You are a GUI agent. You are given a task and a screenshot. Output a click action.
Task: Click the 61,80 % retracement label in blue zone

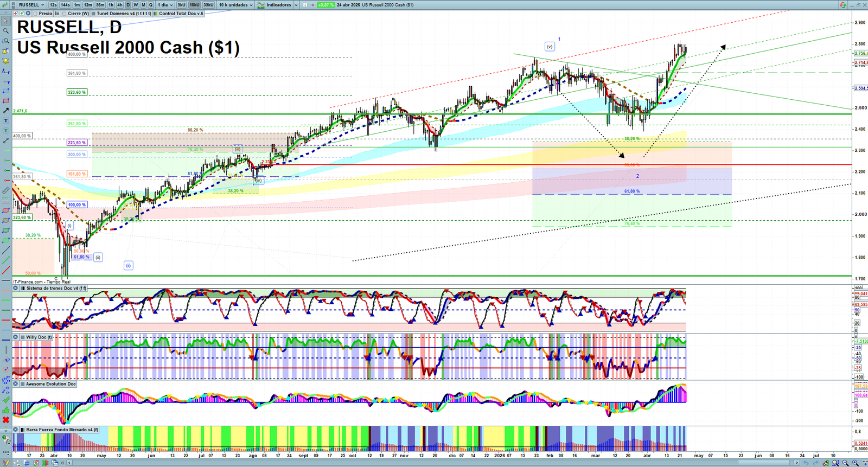[x=632, y=191]
